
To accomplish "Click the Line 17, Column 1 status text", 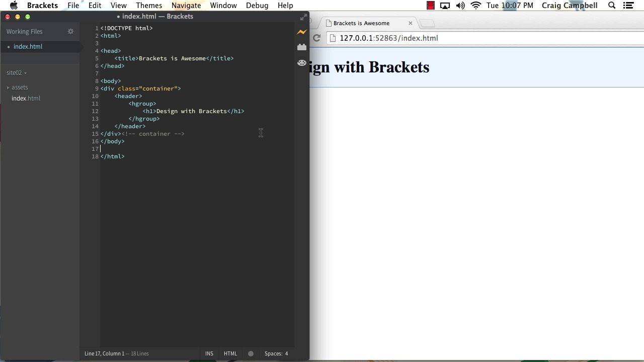I will coord(104,353).
